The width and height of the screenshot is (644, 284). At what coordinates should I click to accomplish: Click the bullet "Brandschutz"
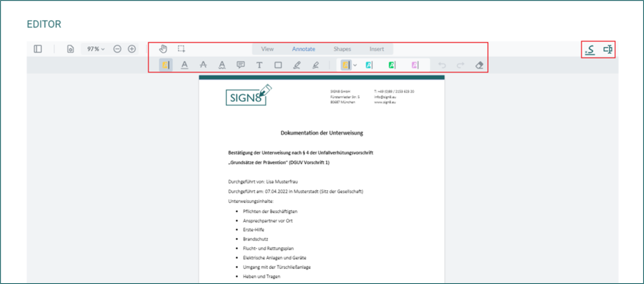[255, 239]
